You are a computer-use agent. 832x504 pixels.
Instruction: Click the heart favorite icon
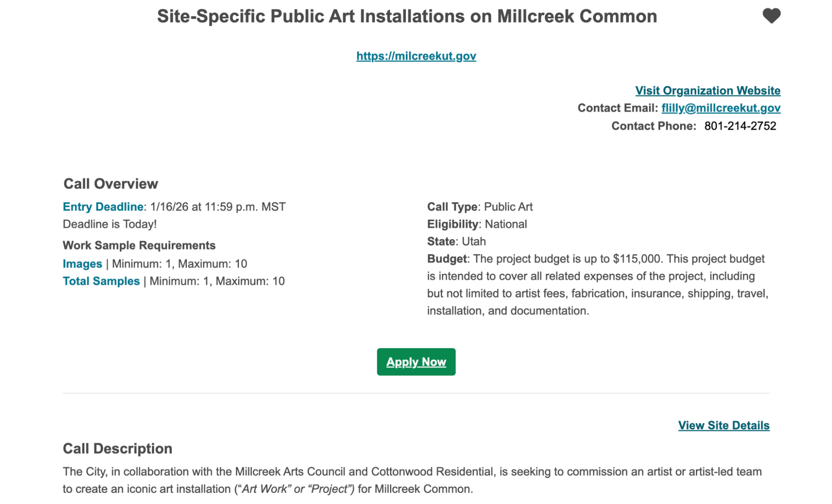(771, 16)
